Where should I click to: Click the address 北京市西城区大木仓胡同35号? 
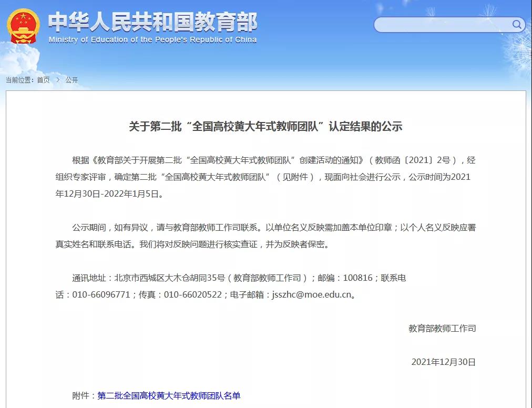[x=170, y=278]
